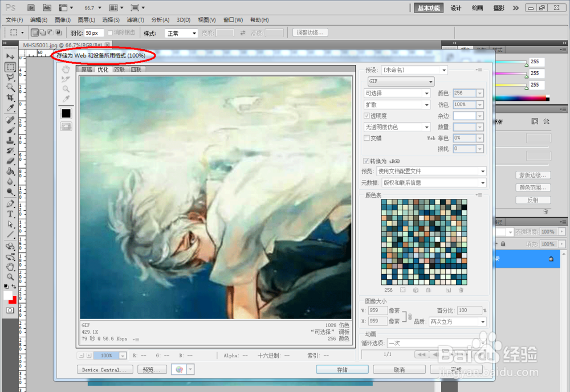Select the Eraser tool
Image resolution: width=570 pixels, height=392 pixels.
click(x=10, y=161)
